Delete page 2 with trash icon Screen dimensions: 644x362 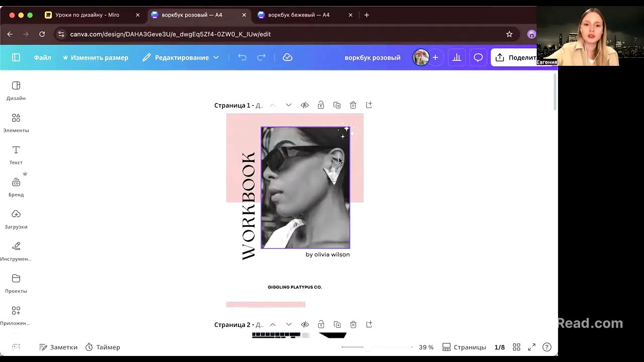(353, 325)
